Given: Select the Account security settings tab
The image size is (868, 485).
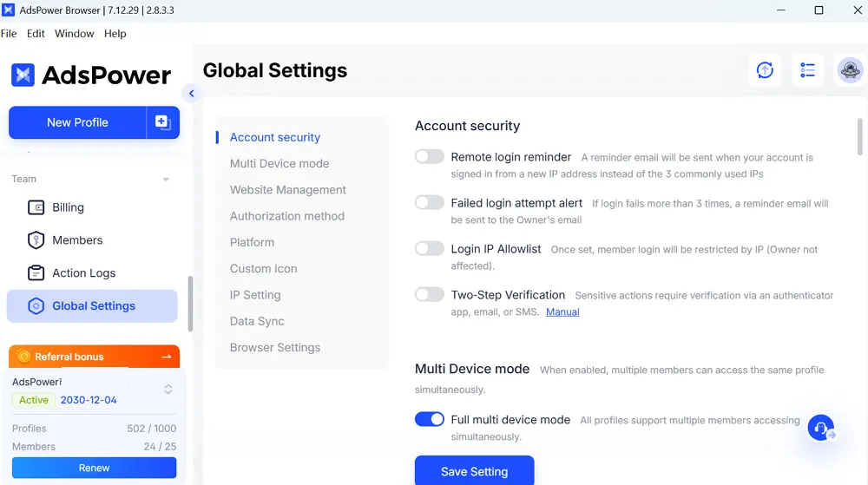Looking at the screenshot, I should click(x=275, y=137).
